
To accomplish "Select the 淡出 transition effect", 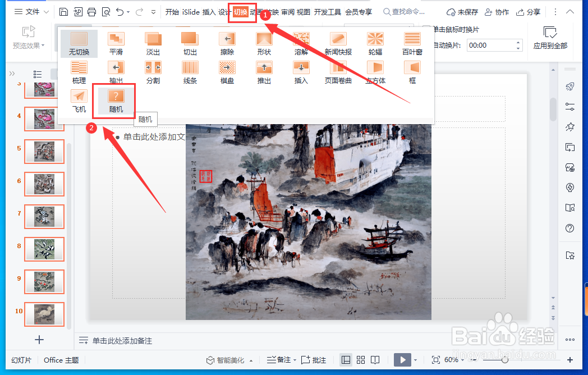I will (153, 44).
